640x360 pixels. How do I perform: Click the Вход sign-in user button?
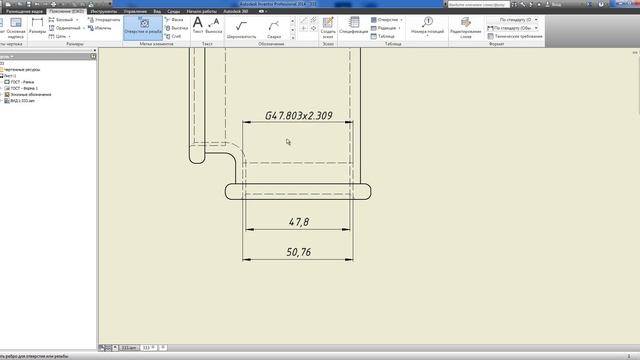pos(553,4)
